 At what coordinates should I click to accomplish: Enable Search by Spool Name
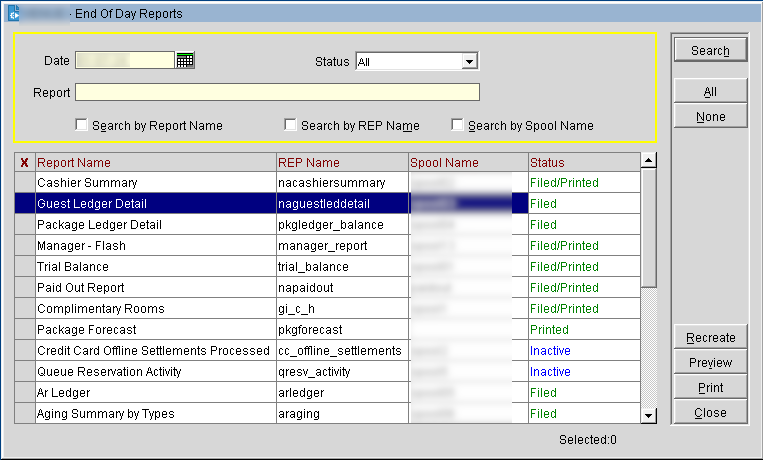[x=457, y=125]
